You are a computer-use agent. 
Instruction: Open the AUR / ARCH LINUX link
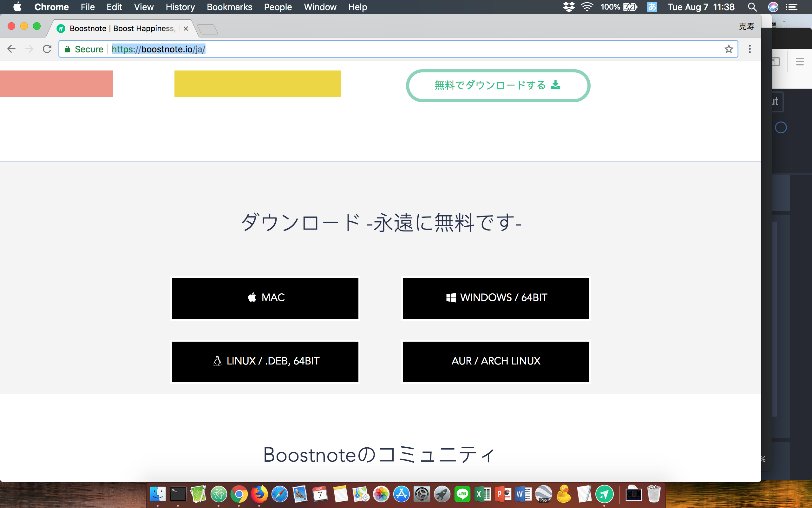(x=496, y=362)
